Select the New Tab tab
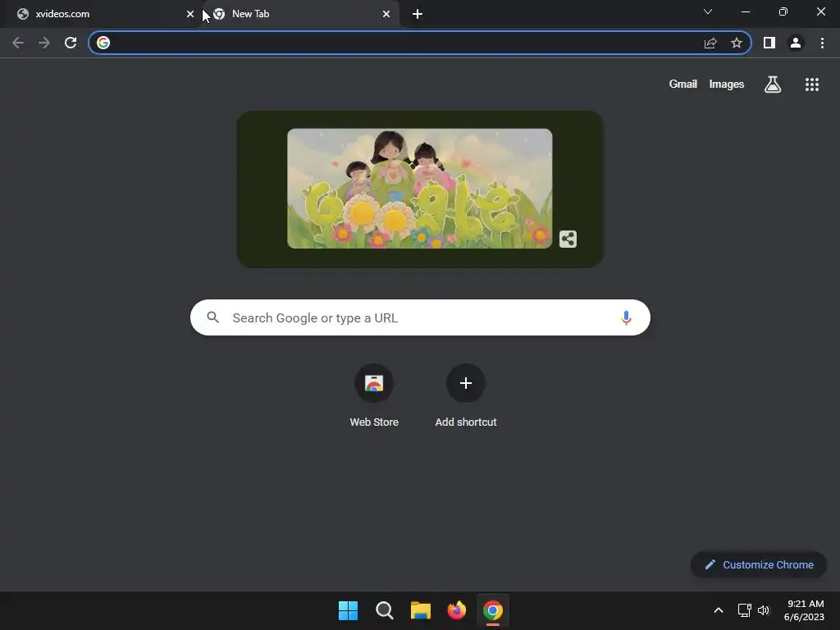Image resolution: width=840 pixels, height=630 pixels. click(301, 14)
